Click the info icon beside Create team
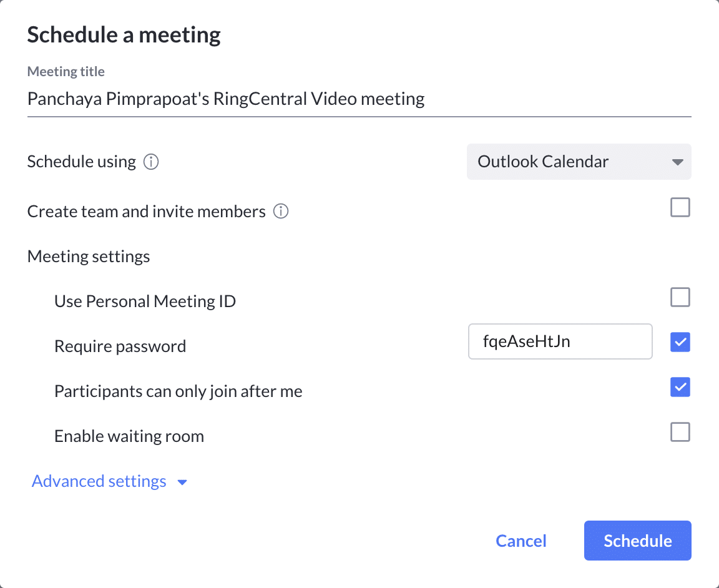 pos(281,212)
